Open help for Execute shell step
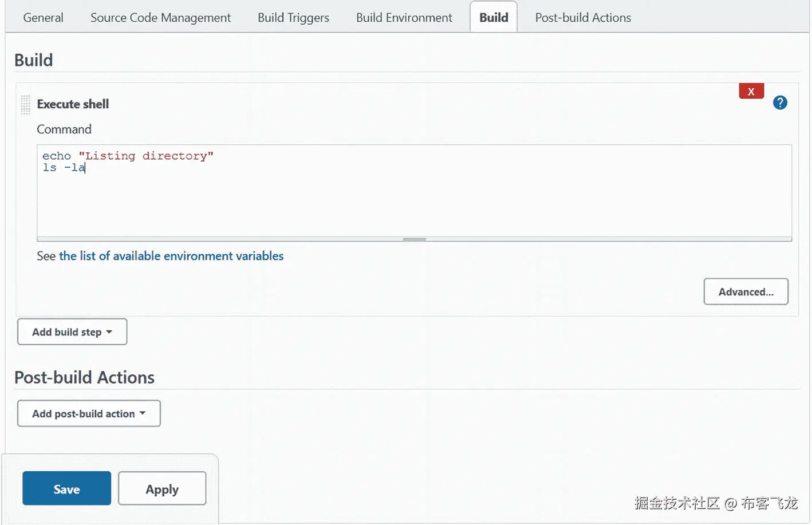Screen dimensions: 812x525 (x=779, y=103)
